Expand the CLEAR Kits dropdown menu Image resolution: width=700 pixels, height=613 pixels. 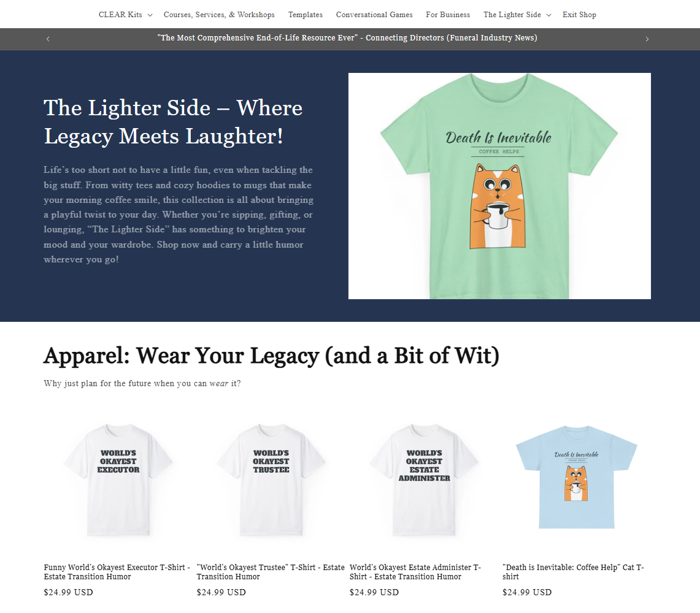tap(125, 15)
